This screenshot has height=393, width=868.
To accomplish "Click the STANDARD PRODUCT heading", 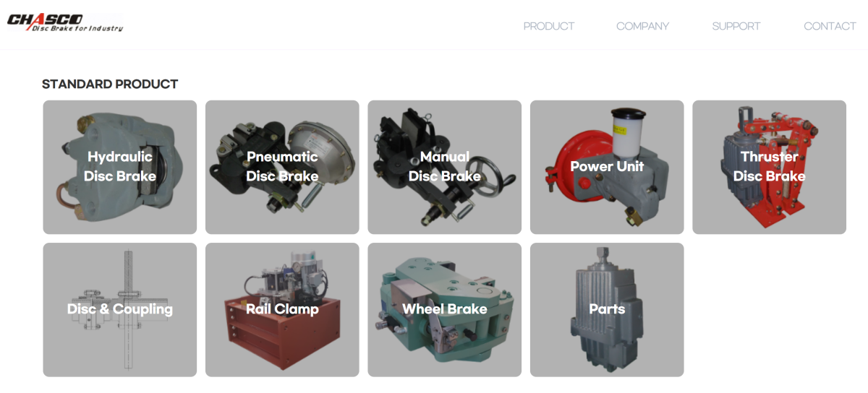I will 110,84.
